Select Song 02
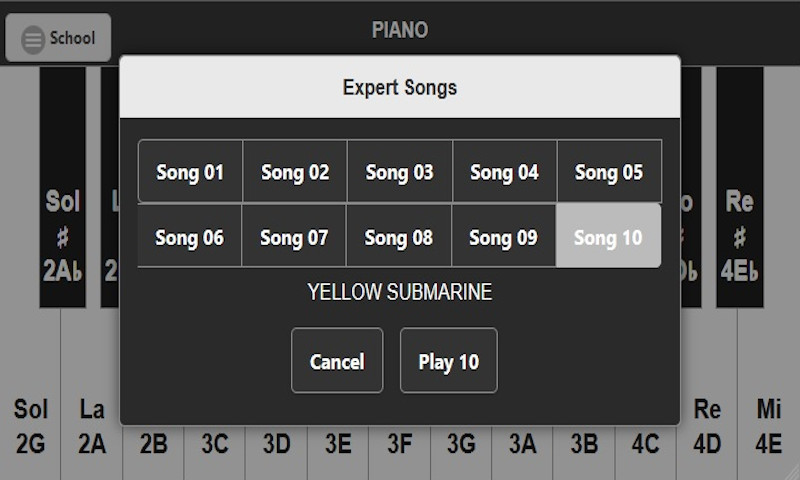 (295, 172)
